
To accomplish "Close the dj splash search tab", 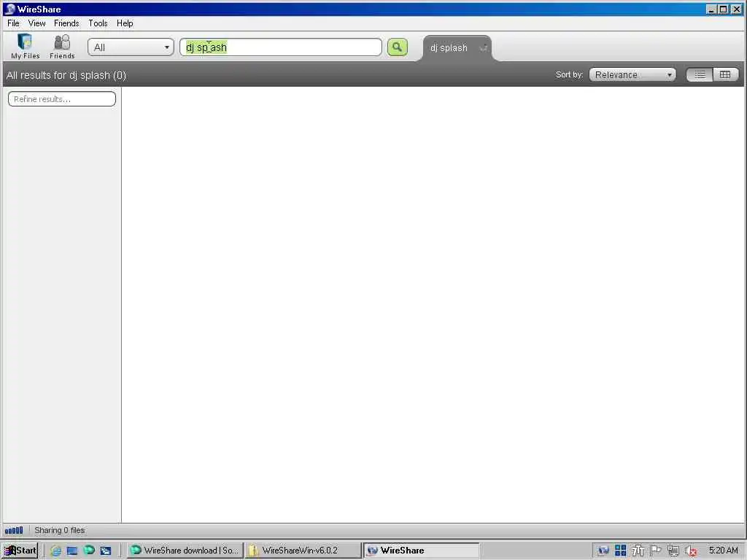I will (484, 47).
